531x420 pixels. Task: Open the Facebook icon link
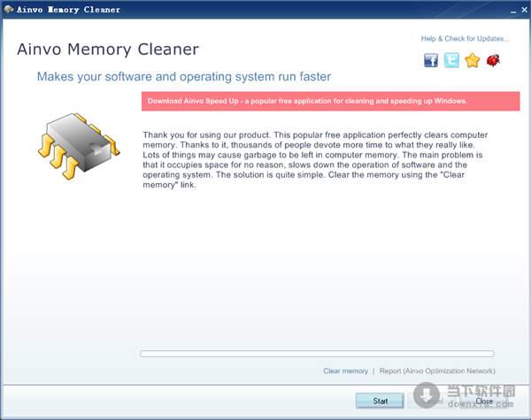pyautogui.click(x=431, y=60)
